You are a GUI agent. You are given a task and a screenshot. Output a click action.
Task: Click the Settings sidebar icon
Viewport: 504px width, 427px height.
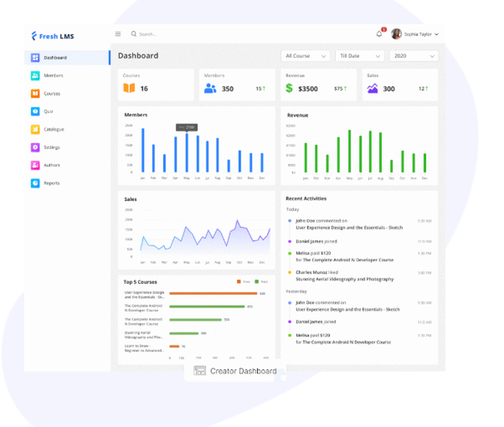pyautogui.click(x=35, y=147)
